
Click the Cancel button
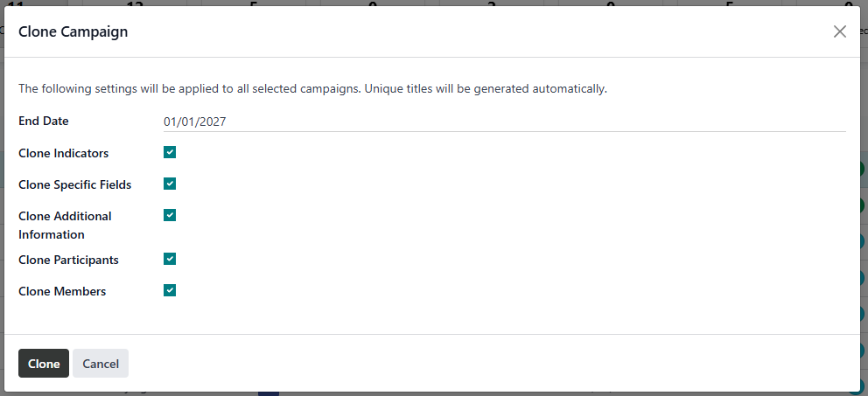(101, 364)
